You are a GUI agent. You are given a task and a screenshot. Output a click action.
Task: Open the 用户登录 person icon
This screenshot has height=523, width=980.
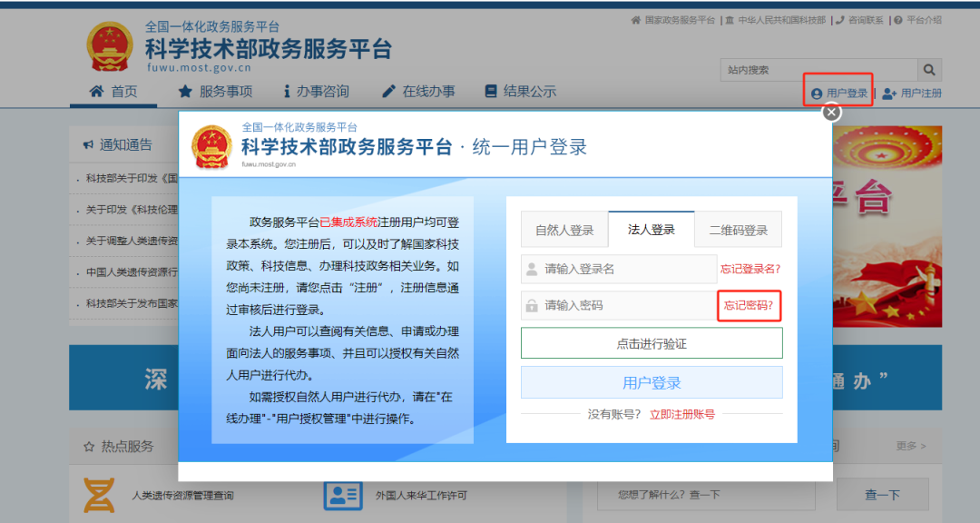(817, 92)
